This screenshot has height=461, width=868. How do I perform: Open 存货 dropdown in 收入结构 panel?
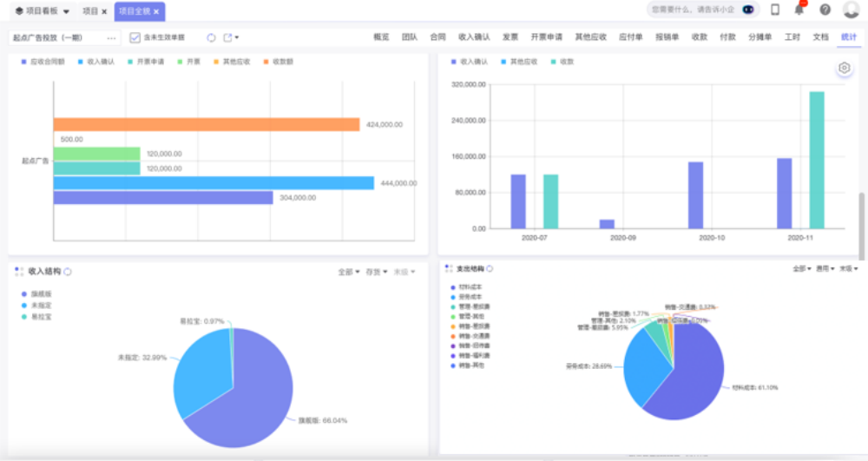pyautogui.click(x=377, y=273)
